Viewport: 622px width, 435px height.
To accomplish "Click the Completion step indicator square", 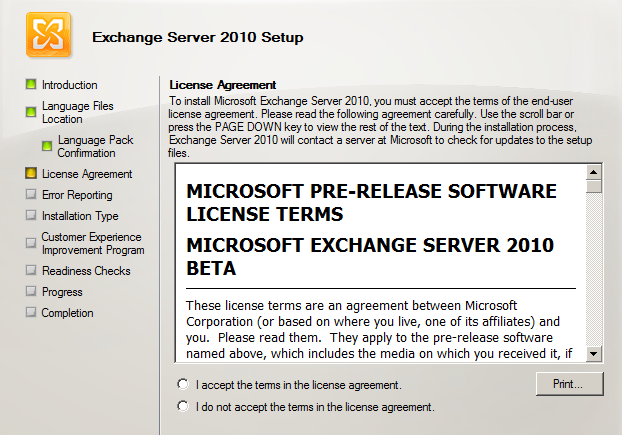I will (x=31, y=313).
